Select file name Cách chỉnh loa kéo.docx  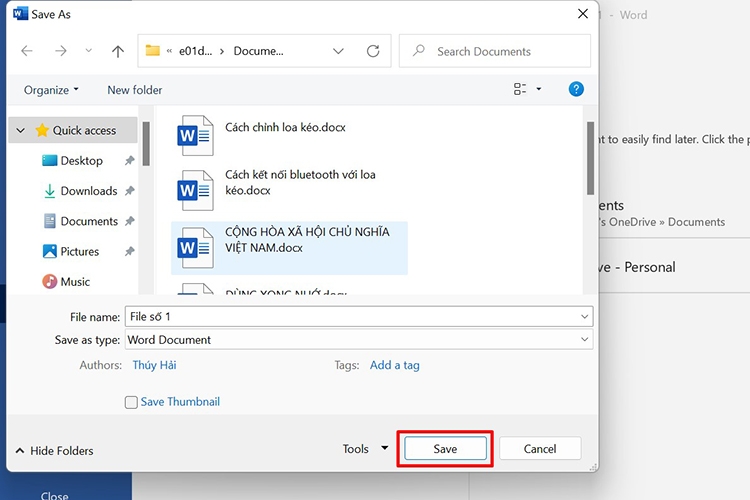(286, 127)
